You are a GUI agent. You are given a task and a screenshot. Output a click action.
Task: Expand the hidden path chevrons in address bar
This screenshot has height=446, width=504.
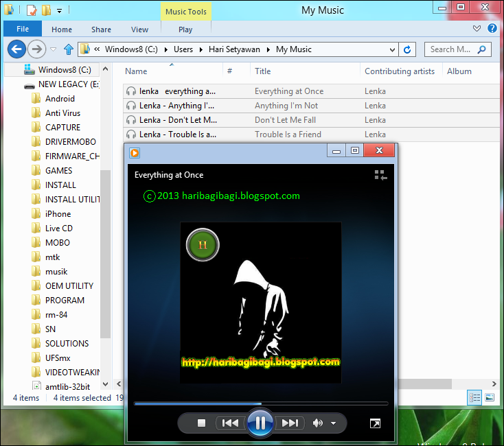(x=97, y=49)
